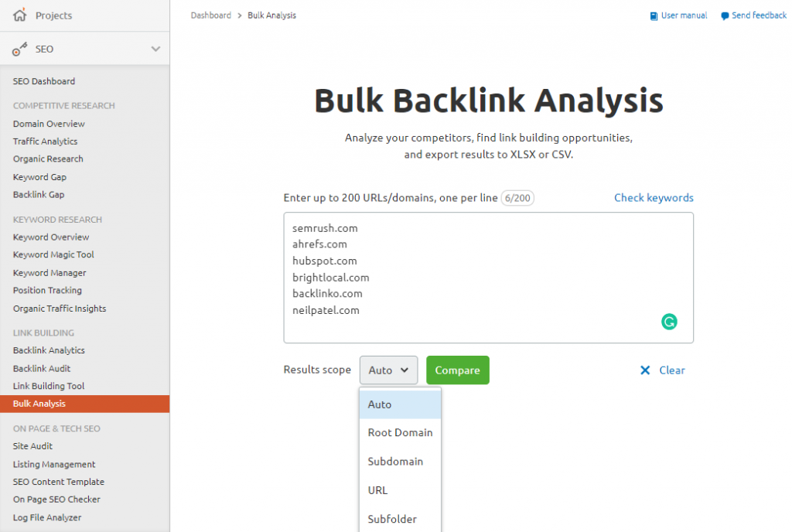Click the 6/200 counter badge
Viewport: 792px width, 532px height.
click(517, 198)
